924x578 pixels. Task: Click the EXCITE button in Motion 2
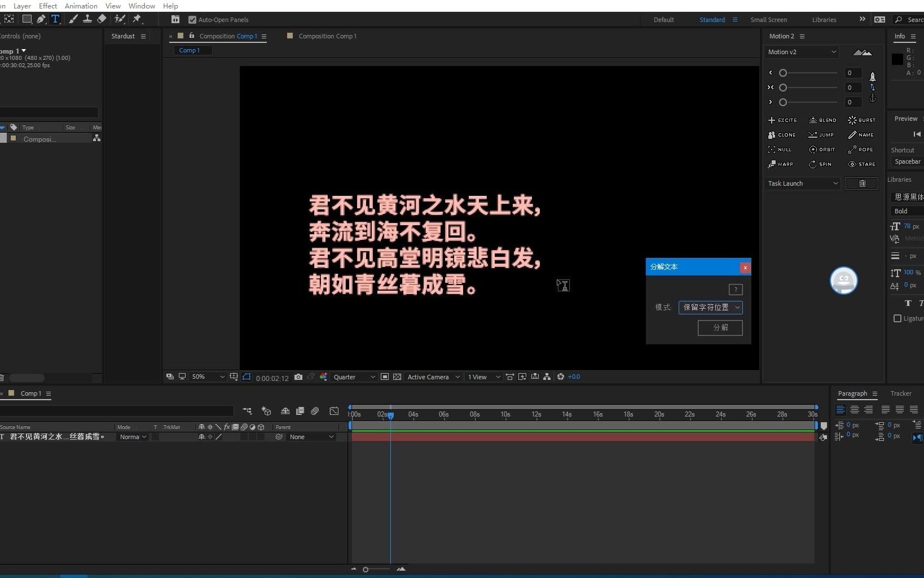click(x=782, y=120)
